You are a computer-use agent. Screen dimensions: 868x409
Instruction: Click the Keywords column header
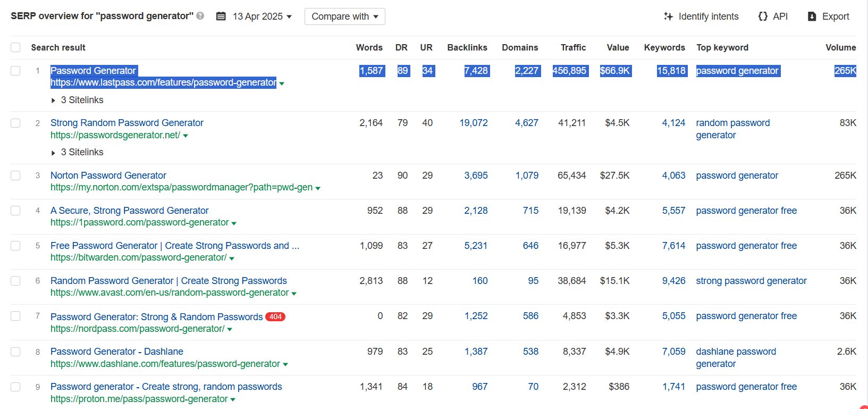tap(664, 47)
